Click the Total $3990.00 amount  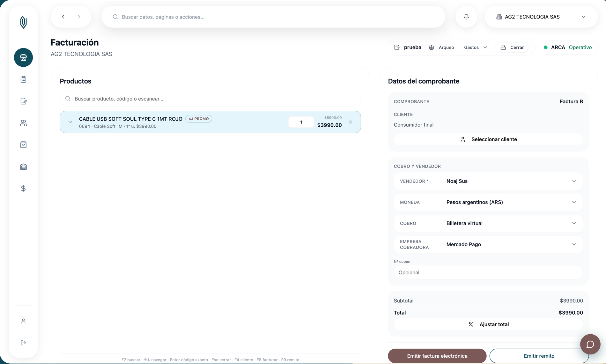pos(571,313)
